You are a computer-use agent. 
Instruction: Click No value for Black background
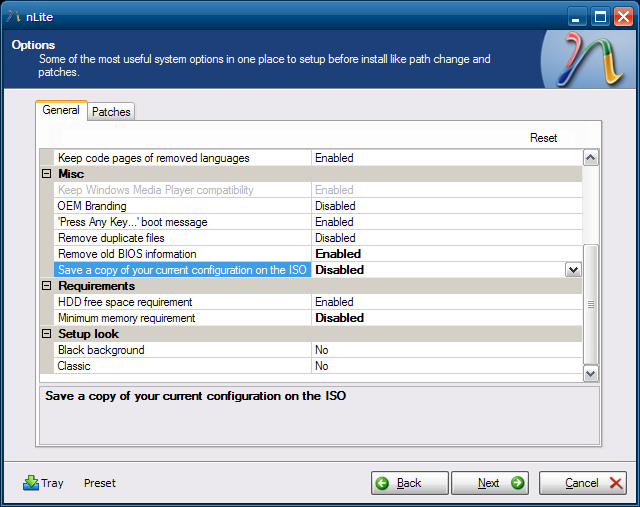point(322,350)
